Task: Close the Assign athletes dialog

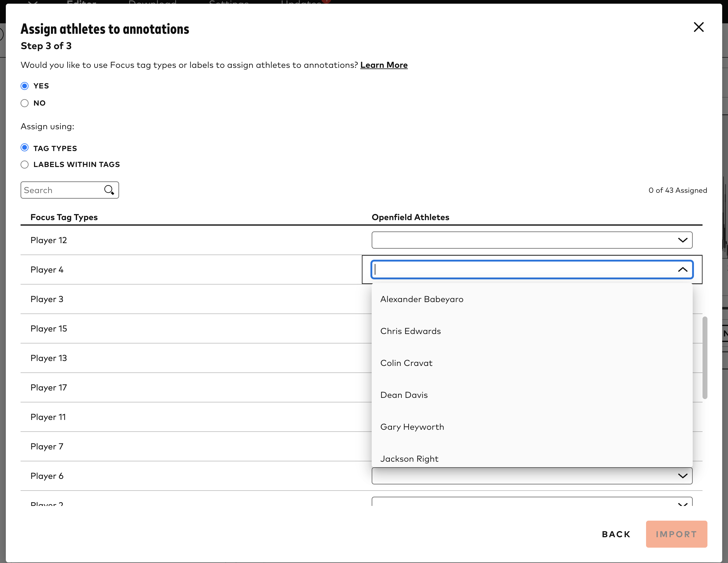Action: coord(698,27)
